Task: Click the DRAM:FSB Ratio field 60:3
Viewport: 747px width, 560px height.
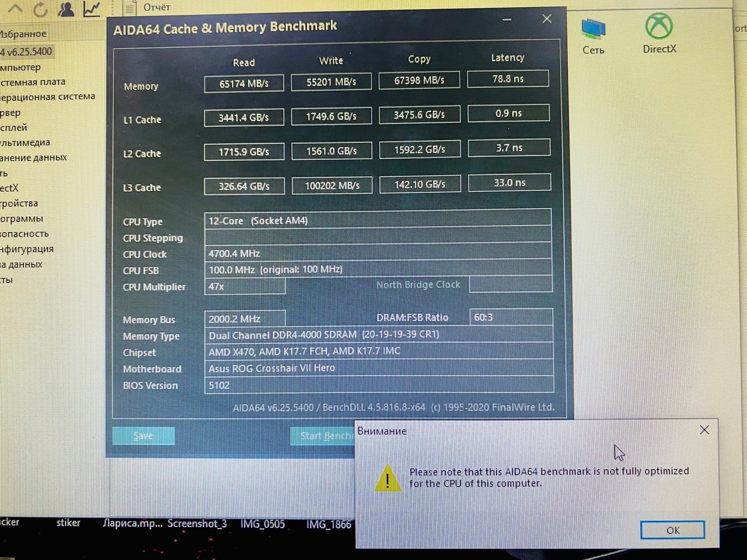Action: 511,317
